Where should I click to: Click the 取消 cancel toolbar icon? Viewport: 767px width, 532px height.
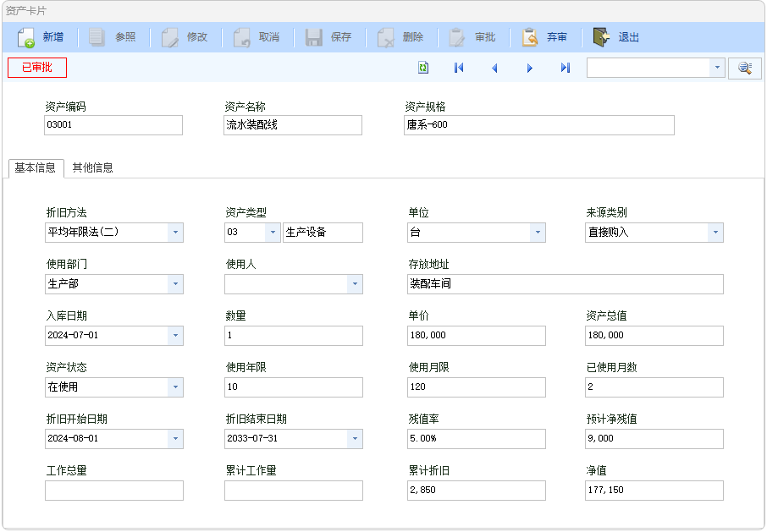point(241,37)
